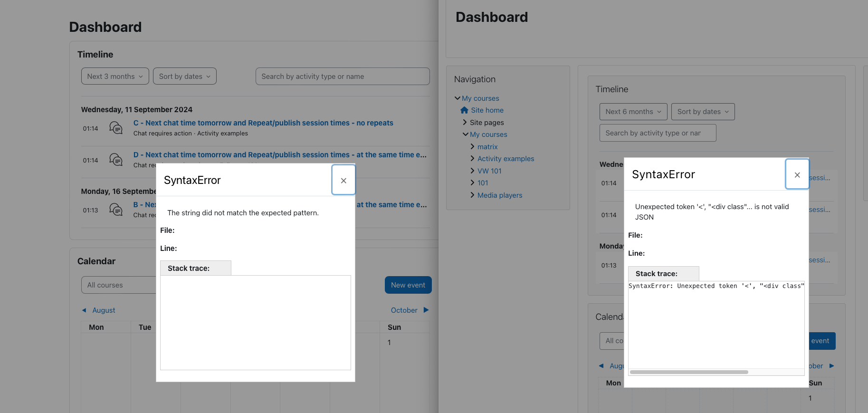Click the SyntaxError Unexpected token stack trace text
The height and width of the screenshot is (413, 868).
pos(716,286)
